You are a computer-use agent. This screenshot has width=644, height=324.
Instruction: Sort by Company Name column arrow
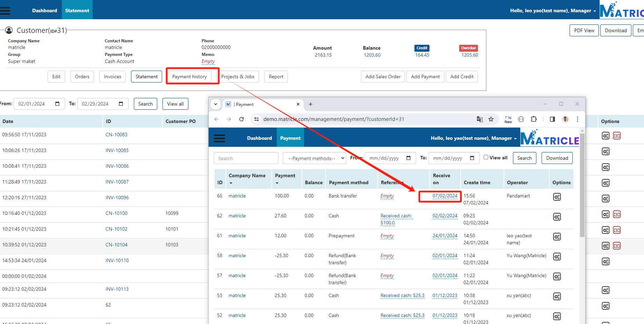tap(231, 183)
